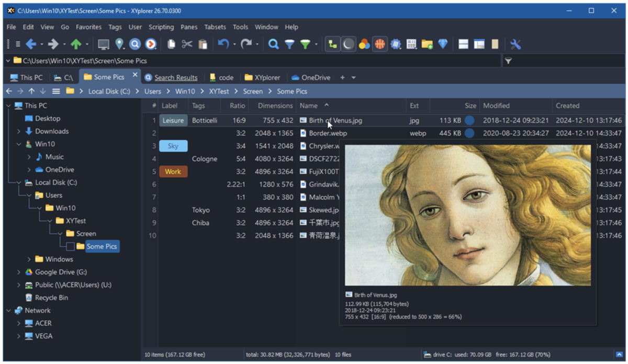Click the scissors Cut icon
The image size is (628, 364).
pyautogui.click(x=187, y=44)
